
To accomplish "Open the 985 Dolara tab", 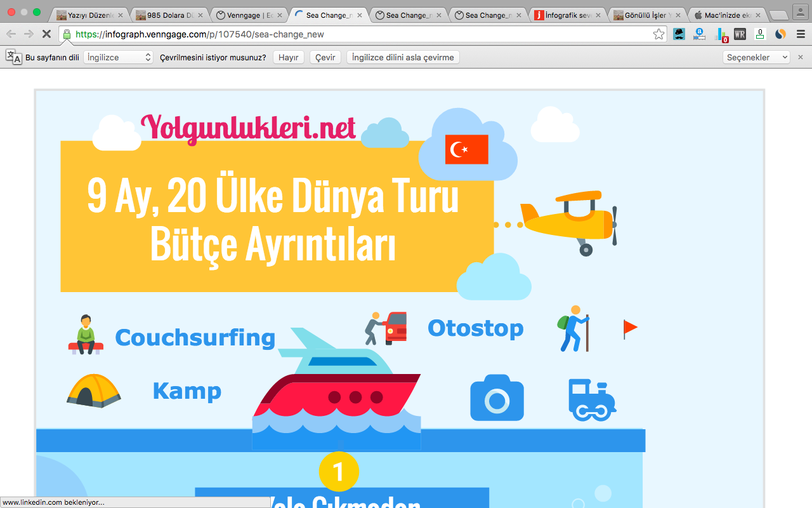I will coord(169,15).
